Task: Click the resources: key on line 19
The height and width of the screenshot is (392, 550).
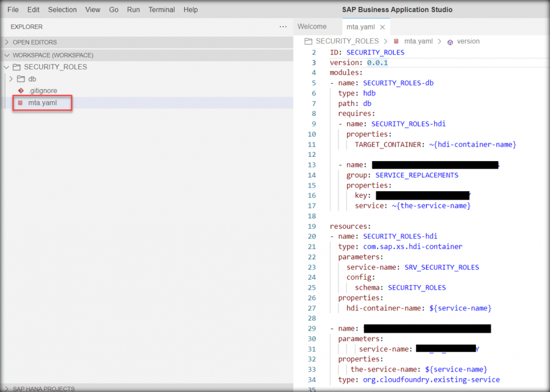Action: [x=350, y=227]
